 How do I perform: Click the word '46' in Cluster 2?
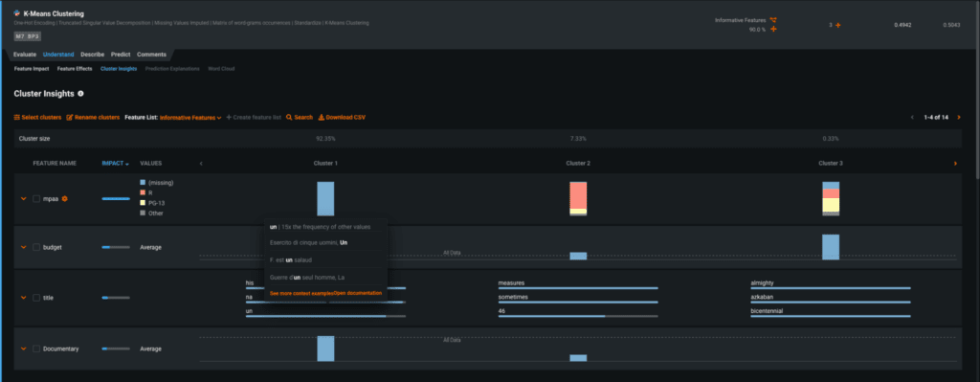[x=501, y=311]
